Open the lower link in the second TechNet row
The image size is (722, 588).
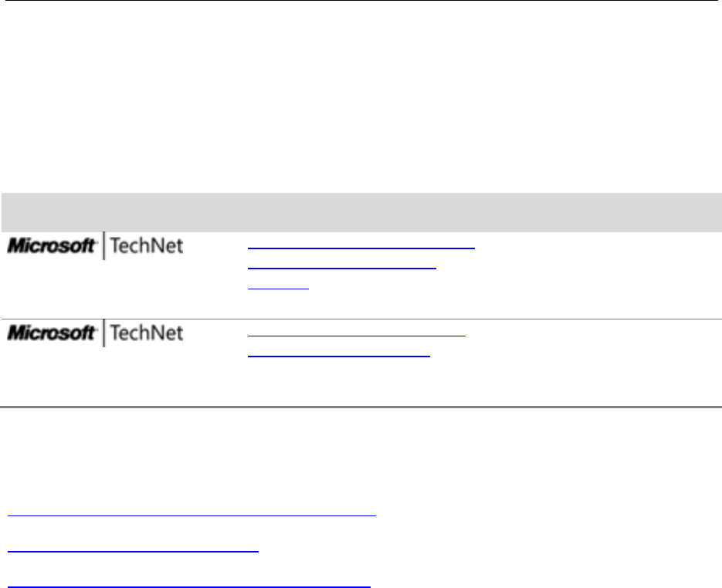339,356
